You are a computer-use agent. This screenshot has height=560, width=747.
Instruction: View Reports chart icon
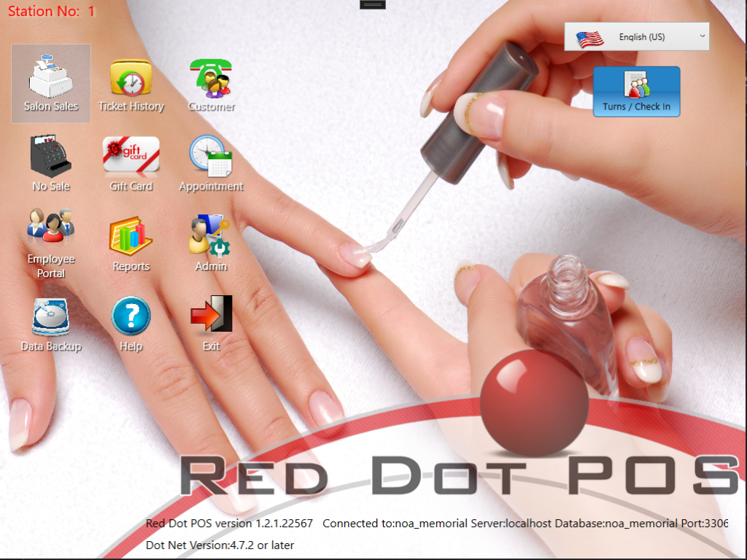(131, 244)
